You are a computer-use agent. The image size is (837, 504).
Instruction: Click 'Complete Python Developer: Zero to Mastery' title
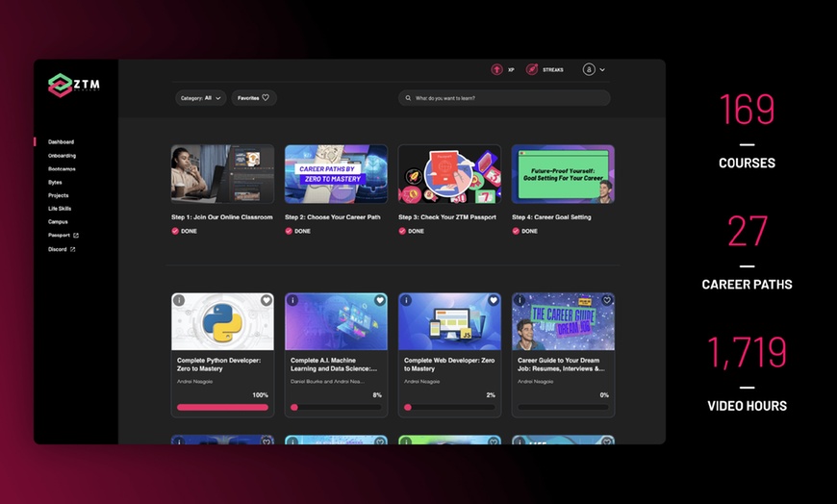coord(218,365)
